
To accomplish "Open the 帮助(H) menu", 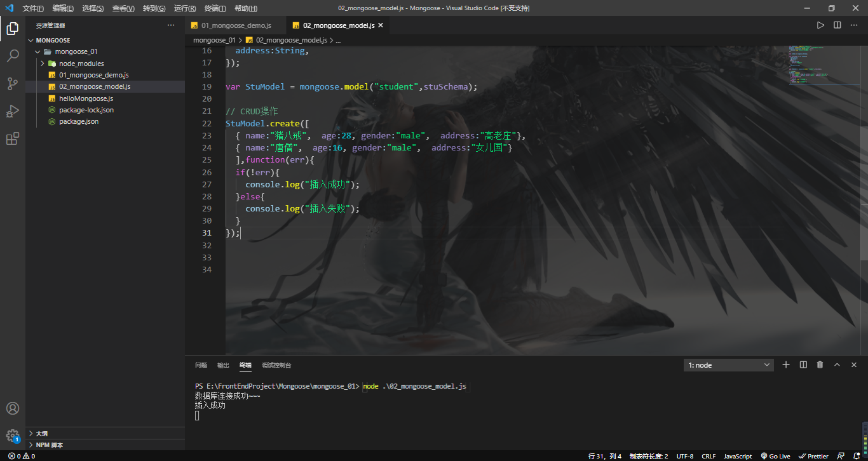I will click(x=246, y=8).
